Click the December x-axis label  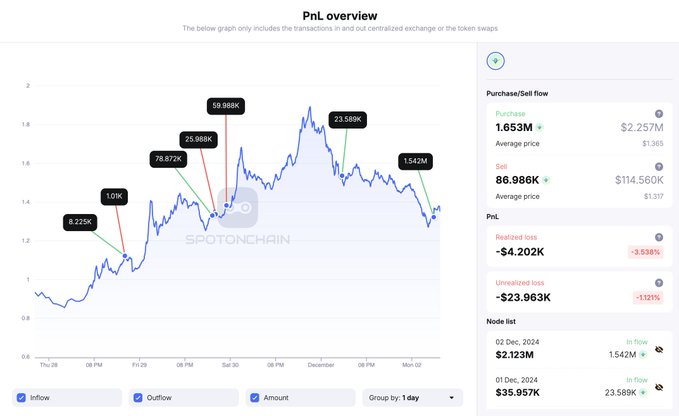[x=321, y=365]
